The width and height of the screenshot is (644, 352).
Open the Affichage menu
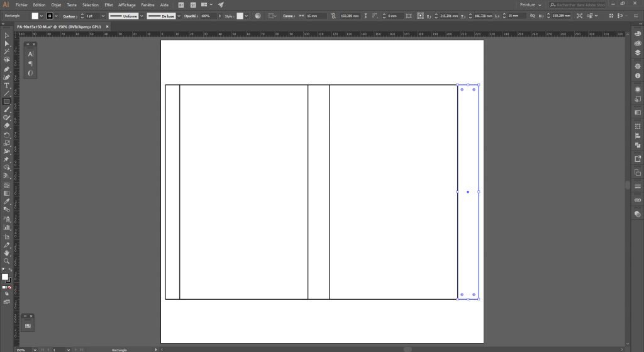point(127,4)
